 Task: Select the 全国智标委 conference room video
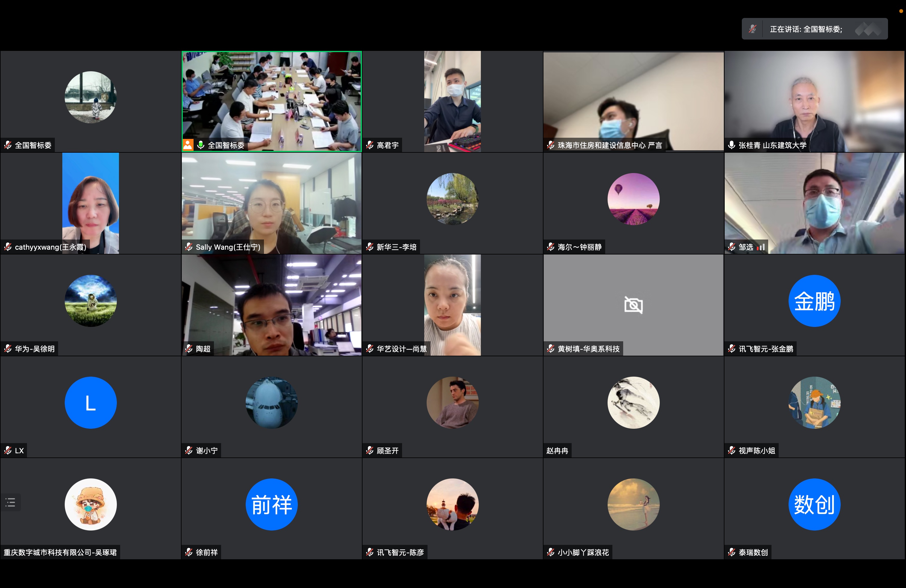coord(271,101)
